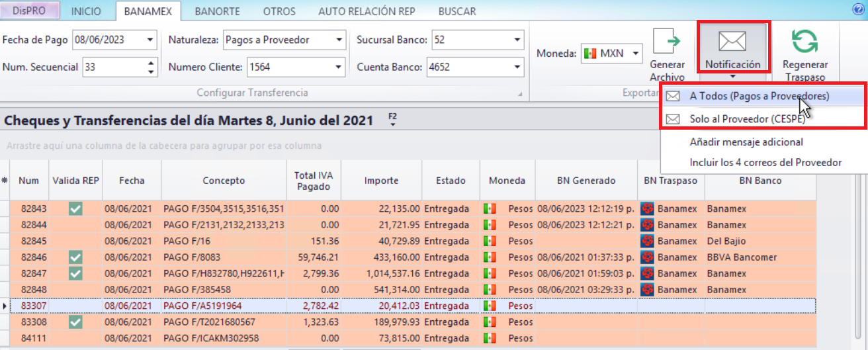This screenshot has height=350, width=868.
Task: Switch to the BUSCAR tab
Action: [x=457, y=12]
